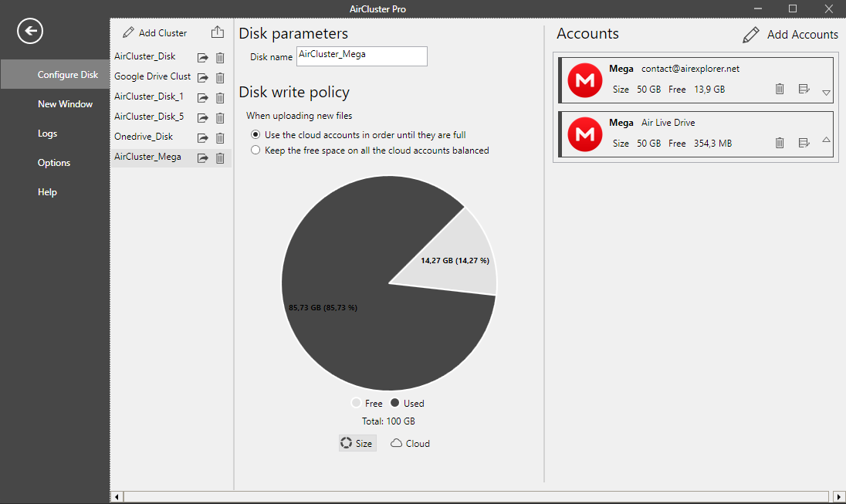
Task: Click the export icon beside Add Cluster
Action: pos(218,32)
